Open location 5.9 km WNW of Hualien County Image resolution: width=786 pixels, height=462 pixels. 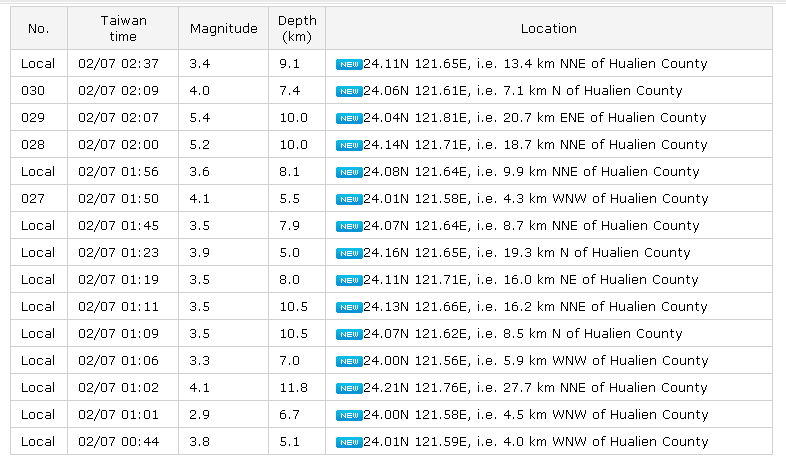tap(535, 361)
